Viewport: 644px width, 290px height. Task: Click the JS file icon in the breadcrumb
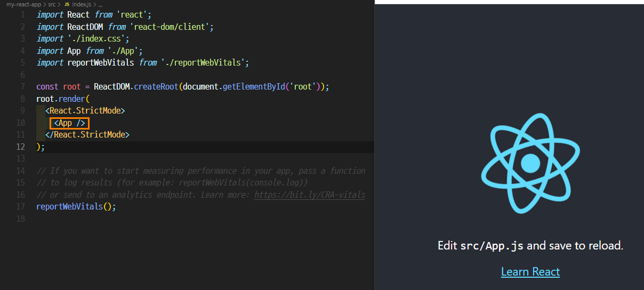coord(67,4)
